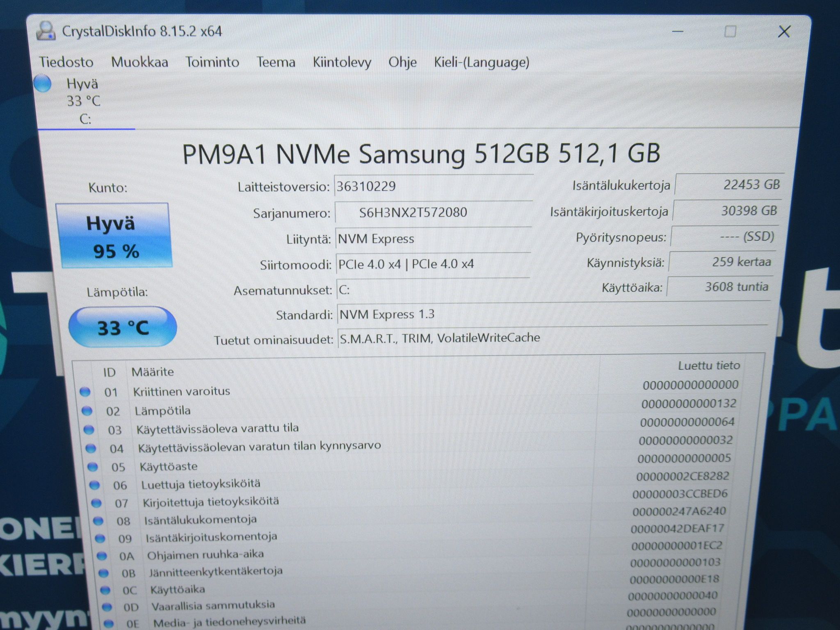Click the Asematunnukset field C:
840x630 pixels.
coord(434,290)
